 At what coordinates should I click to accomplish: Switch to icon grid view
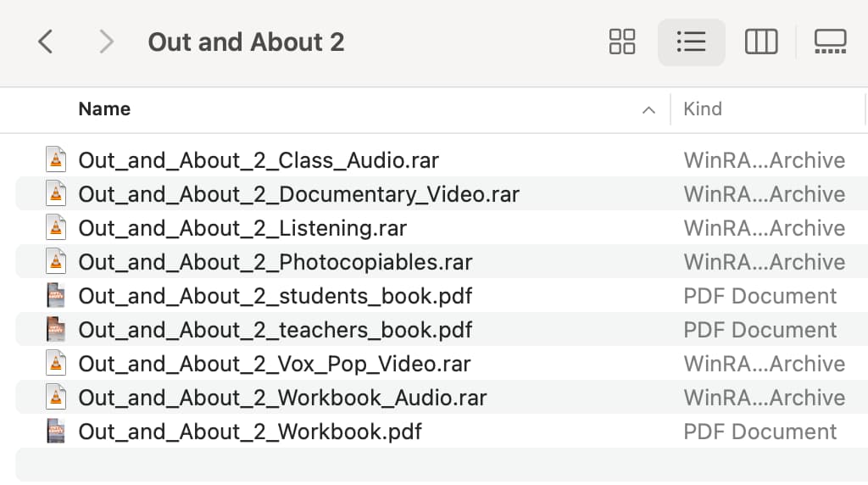621,42
